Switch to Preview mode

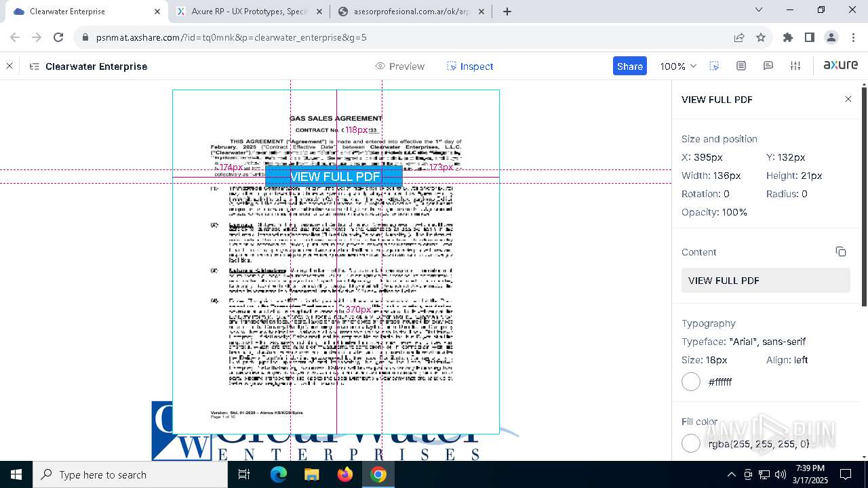pos(400,66)
